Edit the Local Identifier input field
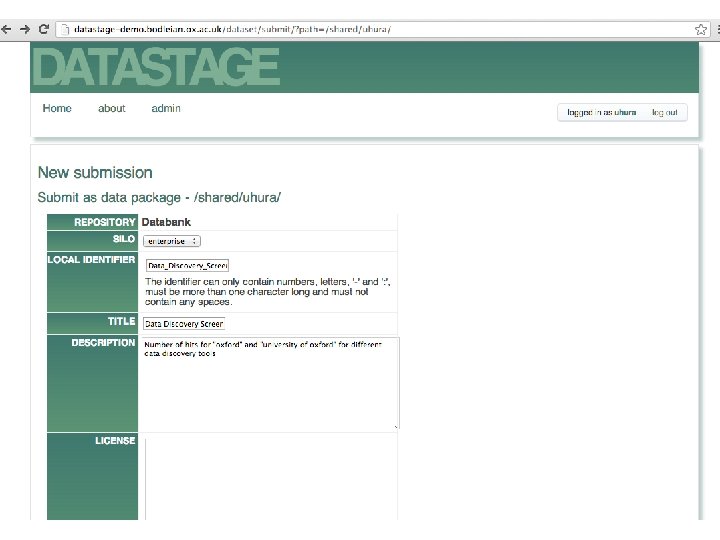This screenshot has width=720, height=540. [187, 265]
